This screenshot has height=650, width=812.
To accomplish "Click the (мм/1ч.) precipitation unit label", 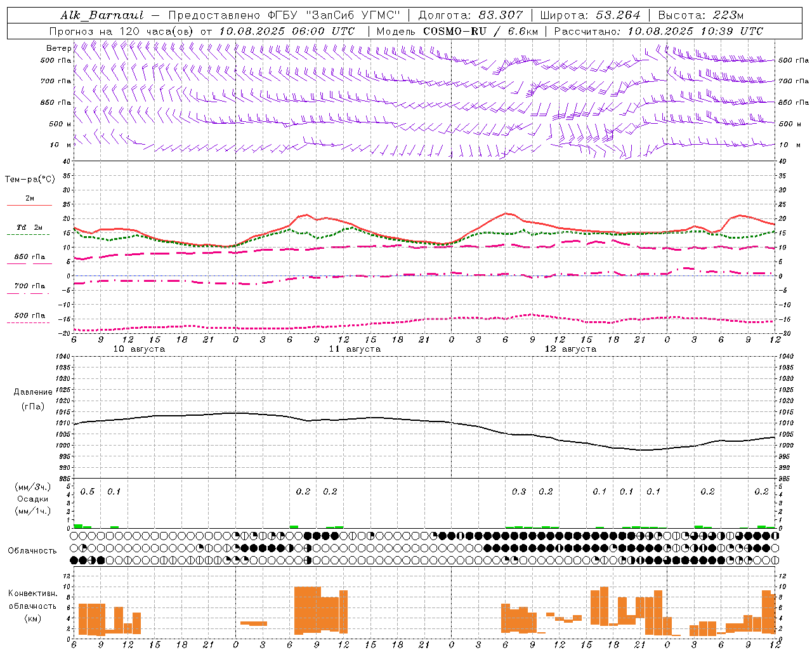I will click(x=33, y=511).
